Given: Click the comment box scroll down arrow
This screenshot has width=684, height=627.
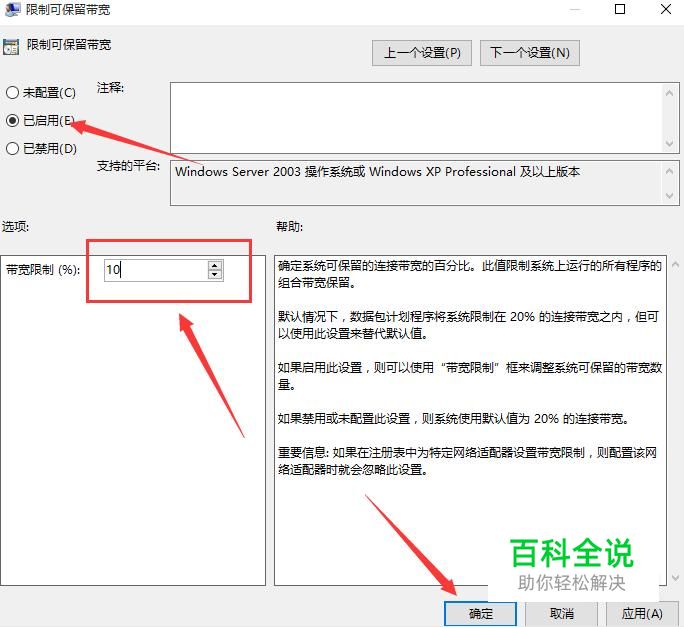Looking at the screenshot, I should point(670,144).
